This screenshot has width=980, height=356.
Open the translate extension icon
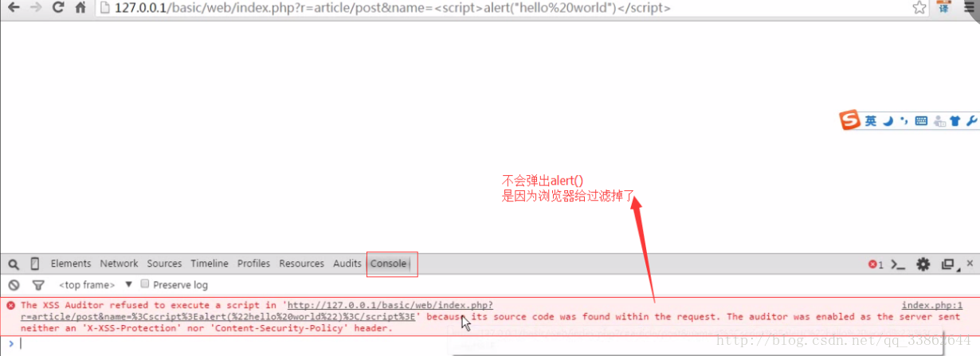(944, 8)
